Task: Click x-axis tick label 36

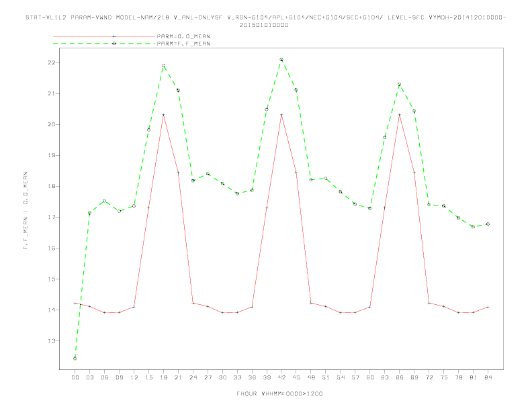Action: tap(252, 377)
